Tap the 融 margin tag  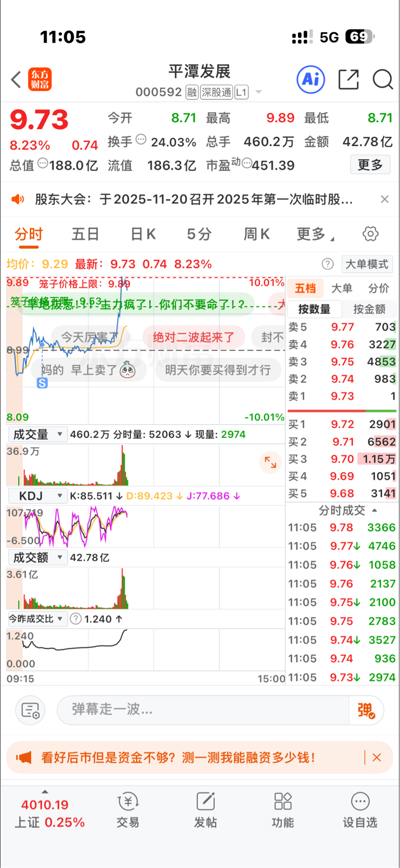(x=192, y=93)
